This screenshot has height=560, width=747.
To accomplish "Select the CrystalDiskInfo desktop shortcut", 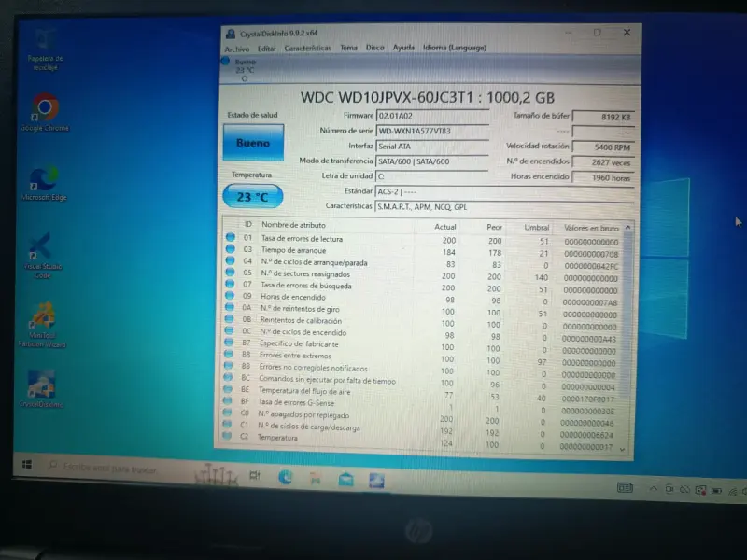I will (x=41, y=388).
